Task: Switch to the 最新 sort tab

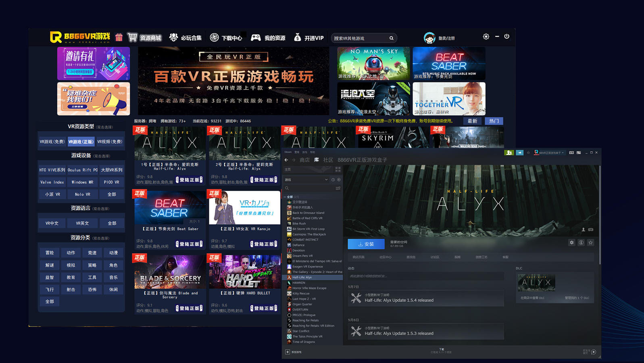Action: click(472, 121)
